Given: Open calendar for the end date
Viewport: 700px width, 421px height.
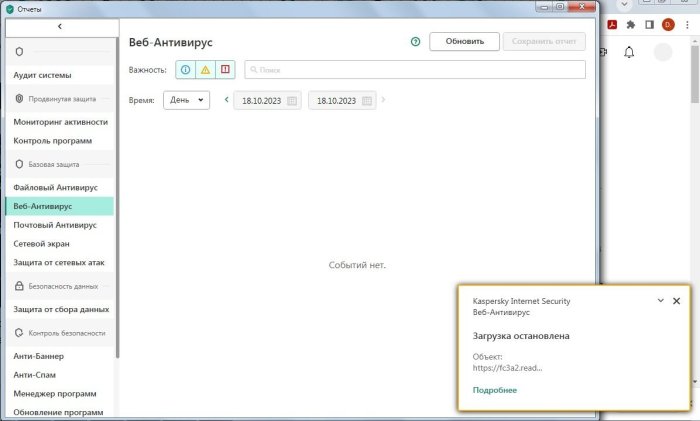Looking at the screenshot, I should click(367, 101).
